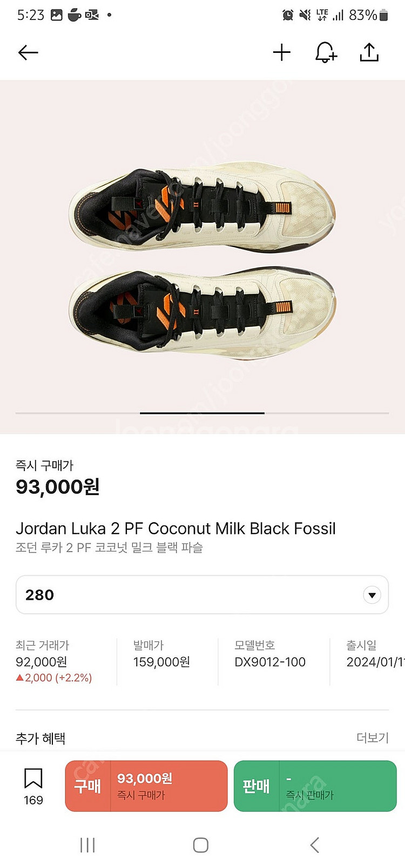Tap the image carousel progress indicator
This screenshot has width=405, height=868.
(x=202, y=413)
